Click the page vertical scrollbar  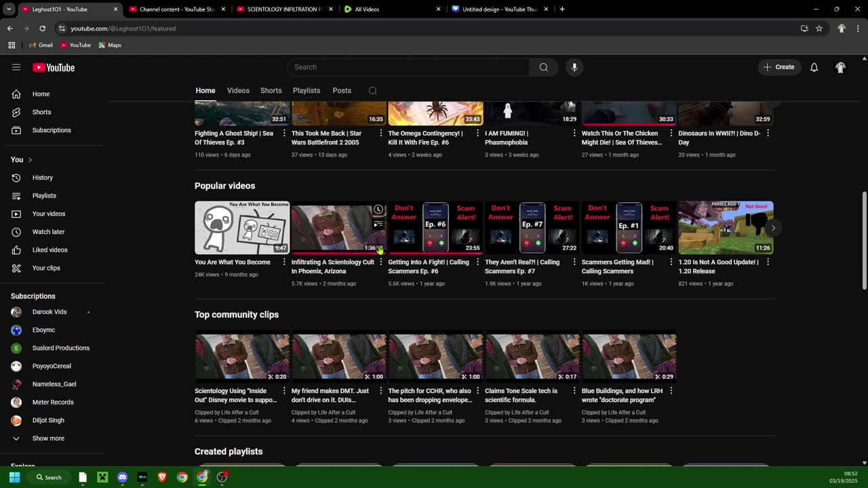[864, 241]
